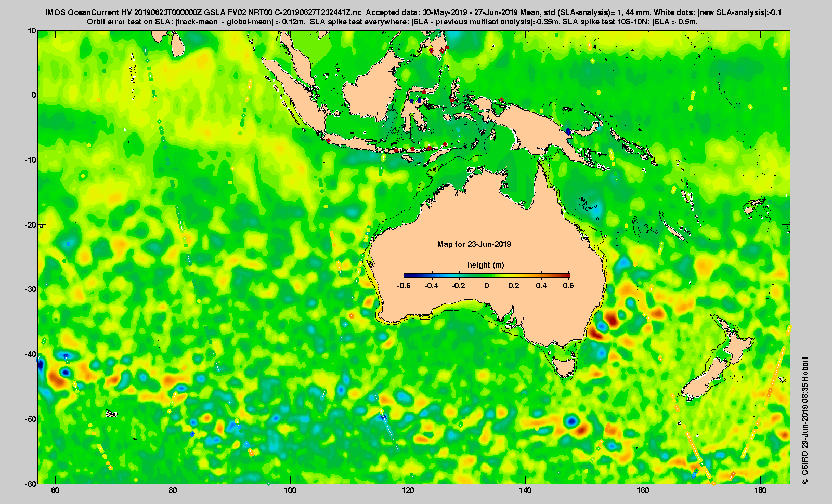
Task: Click longitude axis label 80
Action: click(173, 491)
